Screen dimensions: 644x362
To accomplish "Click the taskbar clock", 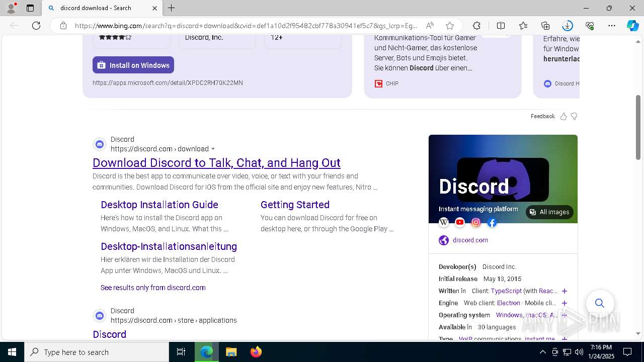I will [x=601, y=352].
